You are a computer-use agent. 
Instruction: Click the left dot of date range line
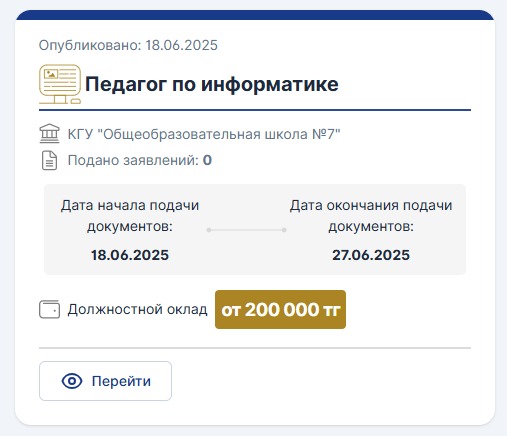209,230
